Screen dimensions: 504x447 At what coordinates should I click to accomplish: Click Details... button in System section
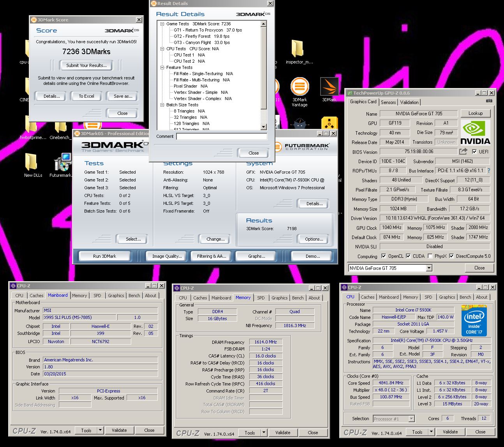click(314, 204)
